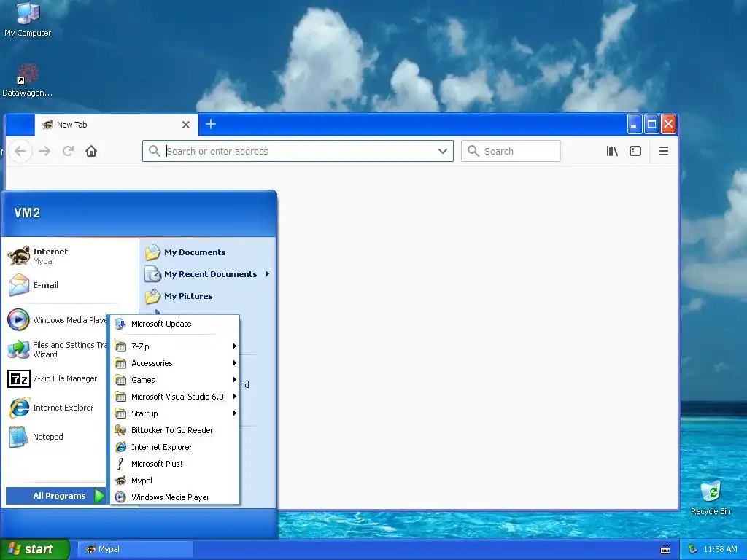Expand Microsoft Visual Studio 6.0 folder
This screenshot has height=560, width=747.
[175, 396]
